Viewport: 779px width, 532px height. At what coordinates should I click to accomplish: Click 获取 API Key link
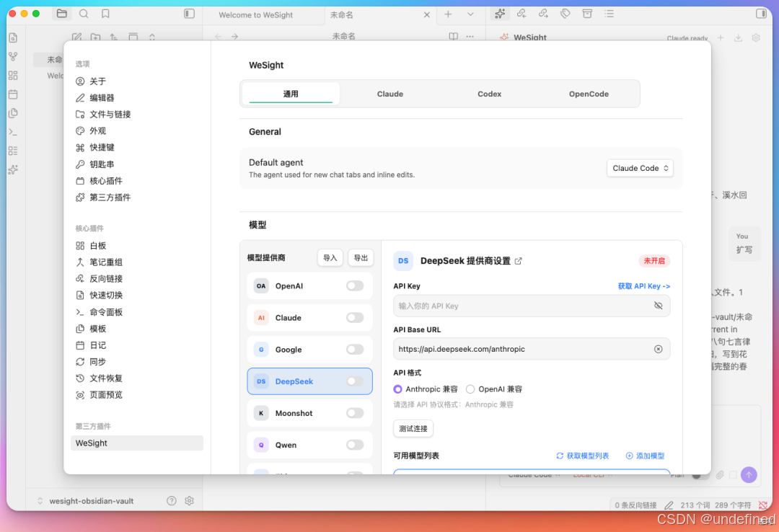pos(644,285)
